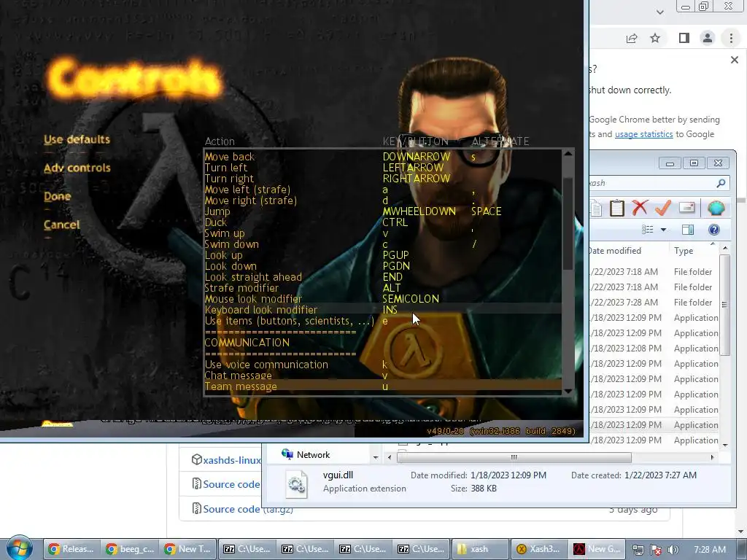
Task: Select the Duck binding row
Action: (383, 222)
